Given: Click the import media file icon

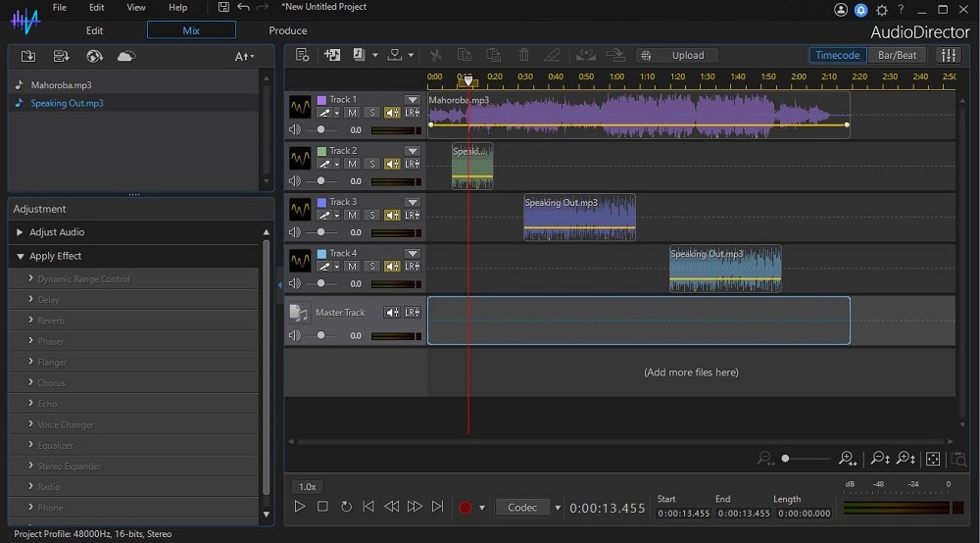Looking at the screenshot, I should coord(28,56).
